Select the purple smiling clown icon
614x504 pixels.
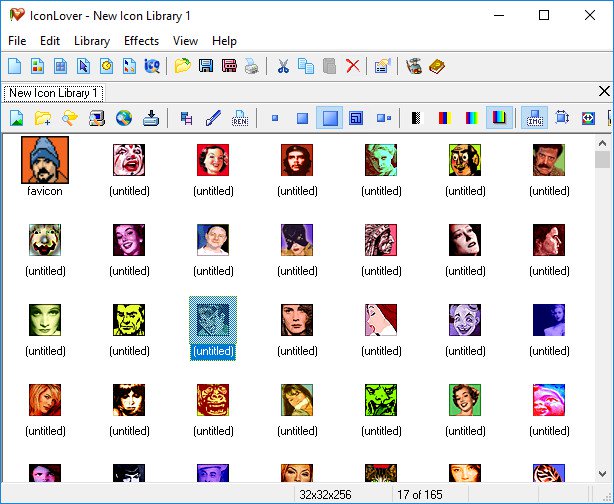click(465, 320)
